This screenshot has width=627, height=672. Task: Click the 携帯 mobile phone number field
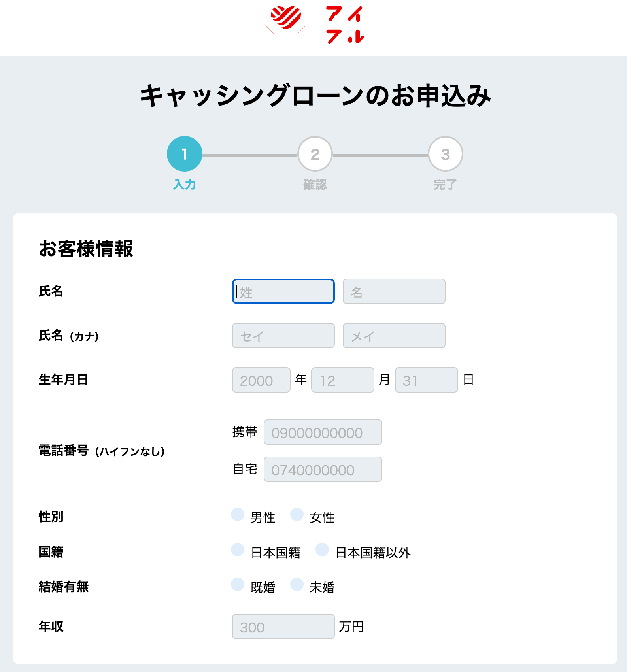point(323,432)
